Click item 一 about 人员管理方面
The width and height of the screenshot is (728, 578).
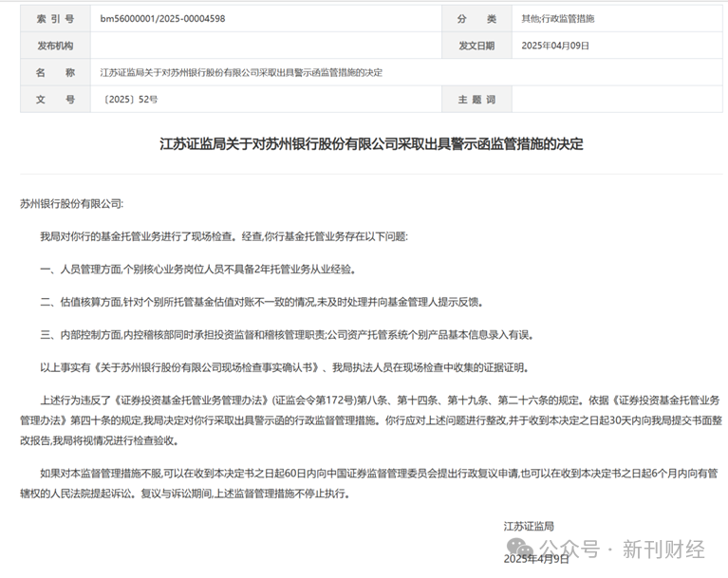[197, 269]
